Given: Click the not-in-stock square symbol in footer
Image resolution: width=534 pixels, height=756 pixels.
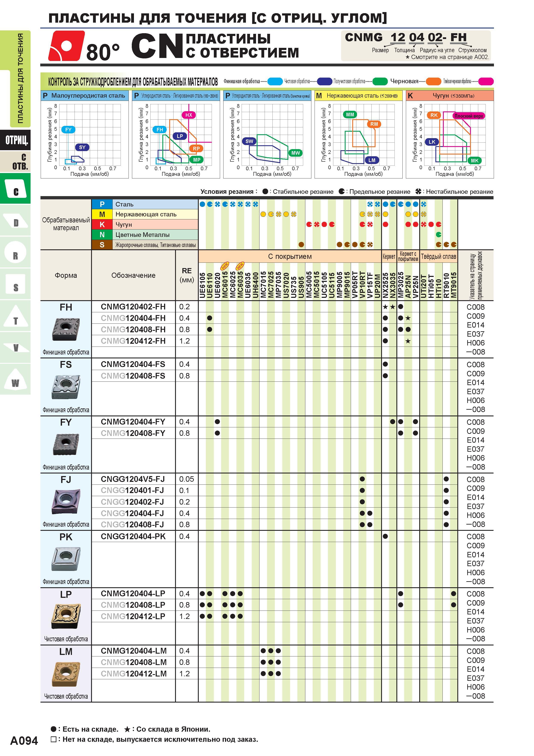Looking at the screenshot, I should [54, 740].
